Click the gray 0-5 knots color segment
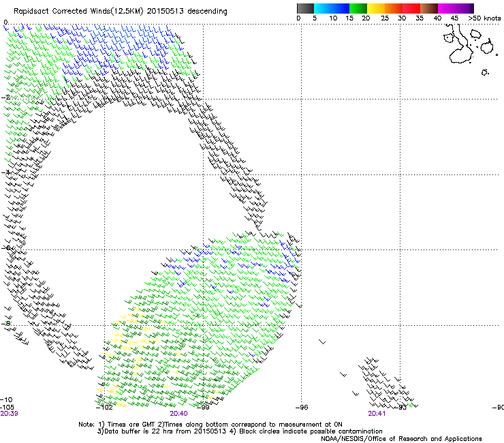This screenshot has width=504, height=443. [305, 8]
